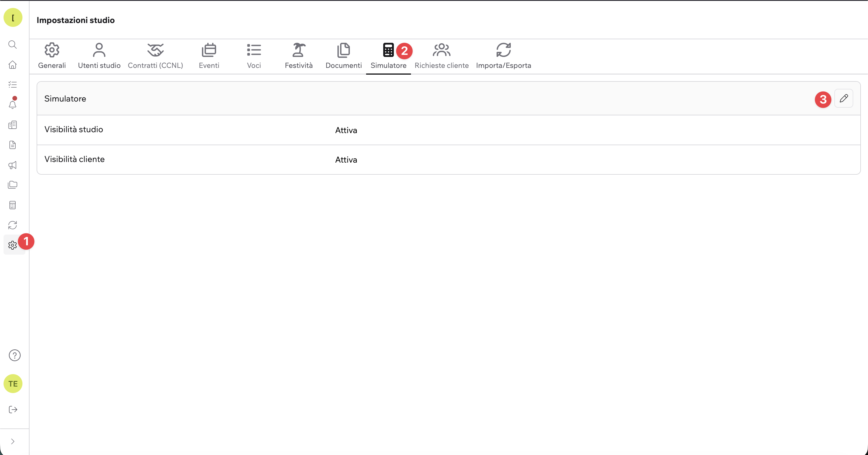868x455 pixels.
Task: Open the Contratti (CCNL) tab
Action: 155,56
